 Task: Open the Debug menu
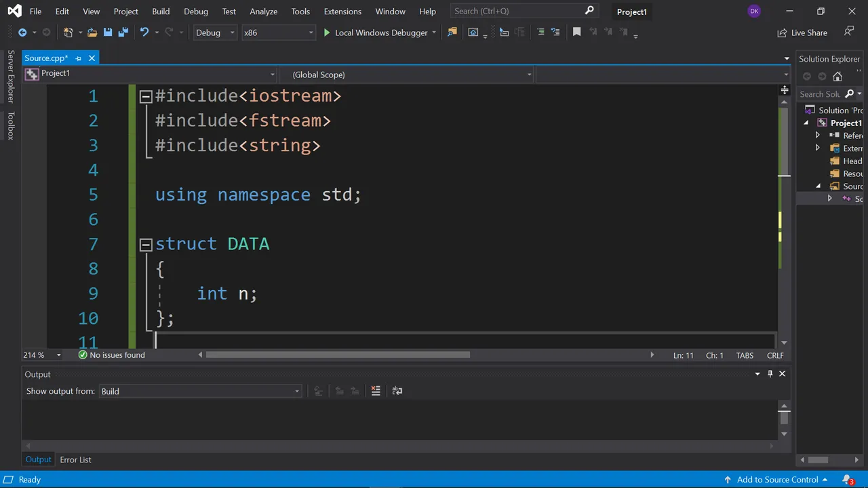click(196, 12)
